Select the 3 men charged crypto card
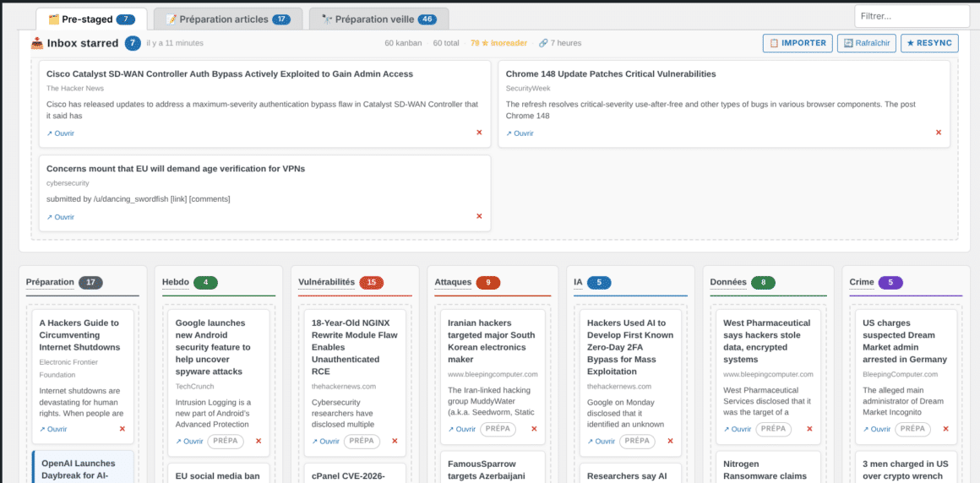Viewport: 980px width, 483px height. [906, 467]
